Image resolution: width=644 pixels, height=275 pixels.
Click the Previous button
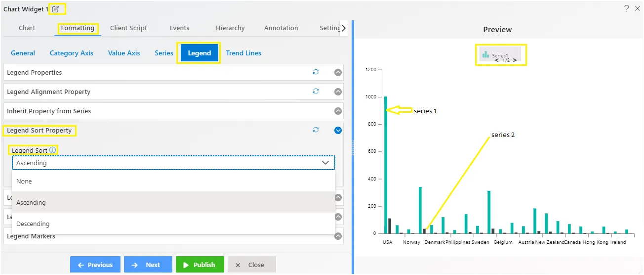95,265
